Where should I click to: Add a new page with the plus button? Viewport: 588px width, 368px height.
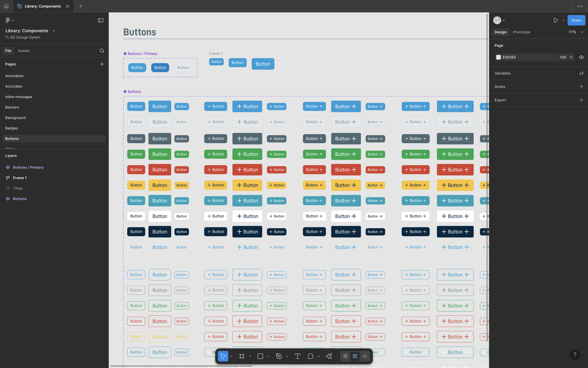pyautogui.click(x=102, y=64)
